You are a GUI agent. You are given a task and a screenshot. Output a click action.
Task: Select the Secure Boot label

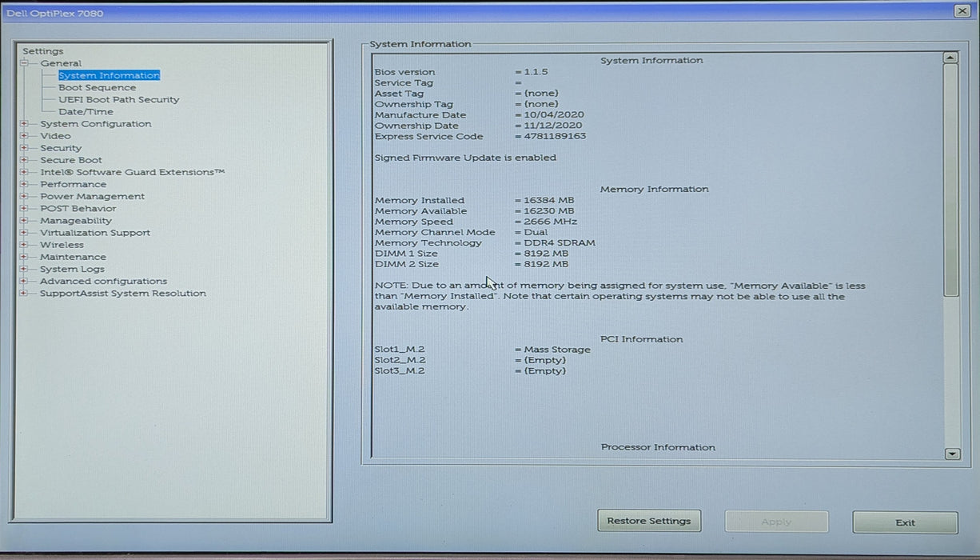click(71, 160)
